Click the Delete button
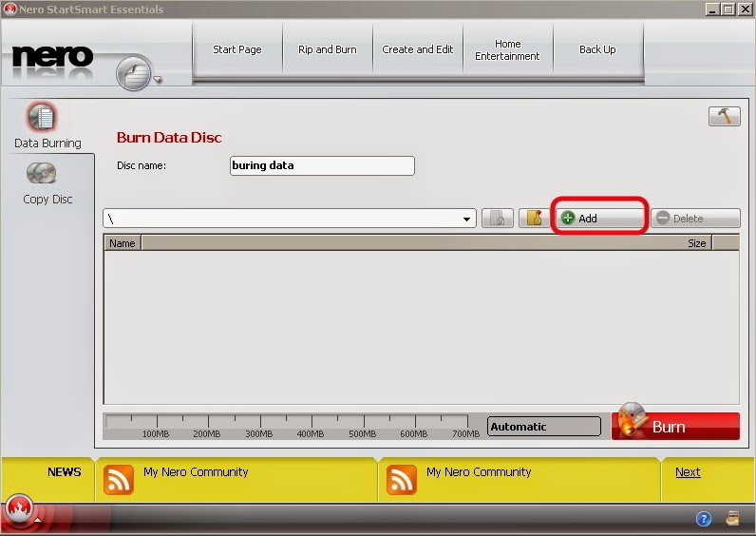The height and width of the screenshot is (536, 756). pyautogui.click(x=695, y=218)
